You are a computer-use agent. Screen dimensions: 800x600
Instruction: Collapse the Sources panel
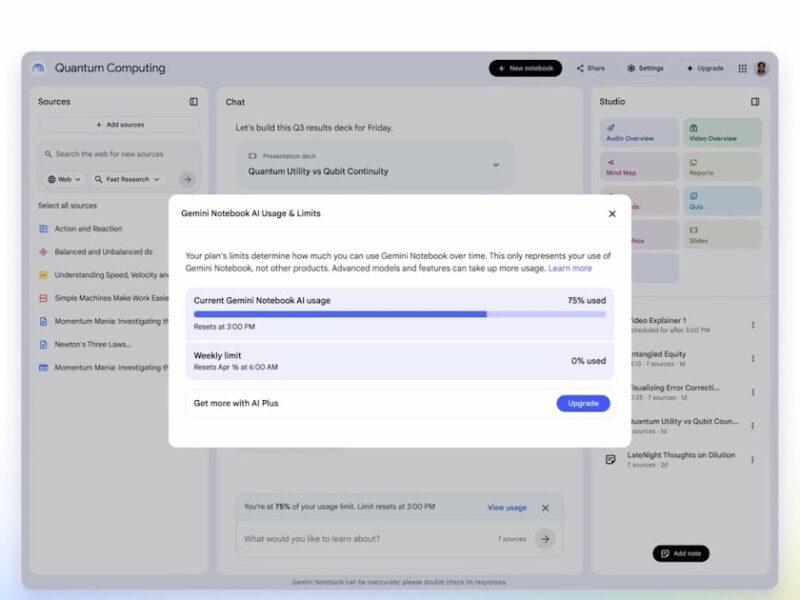tap(193, 102)
